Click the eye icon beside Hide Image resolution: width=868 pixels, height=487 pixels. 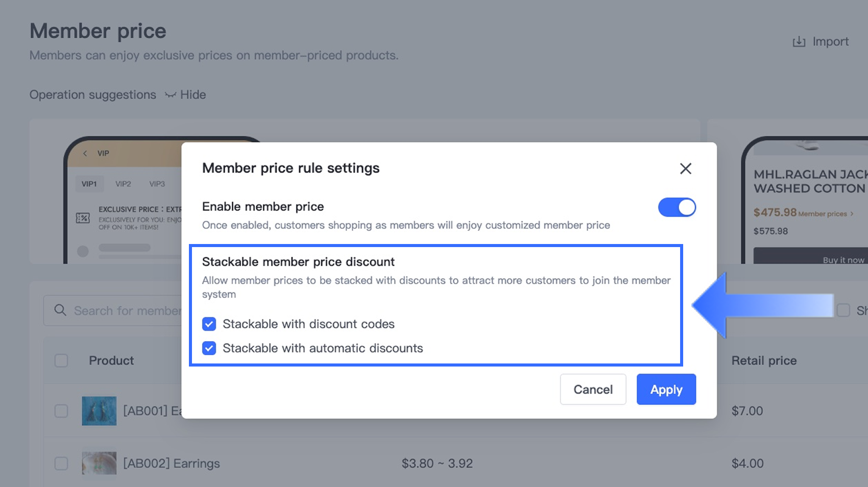pyautogui.click(x=171, y=95)
